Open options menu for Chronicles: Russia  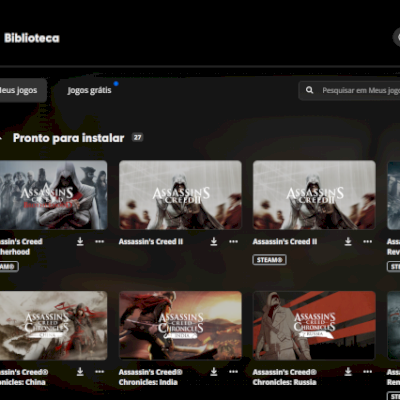(x=367, y=371)
